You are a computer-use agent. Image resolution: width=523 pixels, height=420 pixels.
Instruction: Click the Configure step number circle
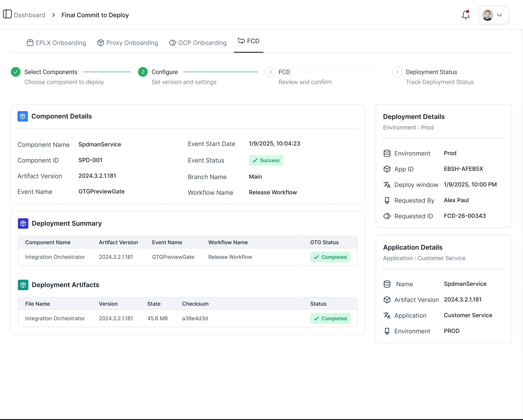point(143,72)
